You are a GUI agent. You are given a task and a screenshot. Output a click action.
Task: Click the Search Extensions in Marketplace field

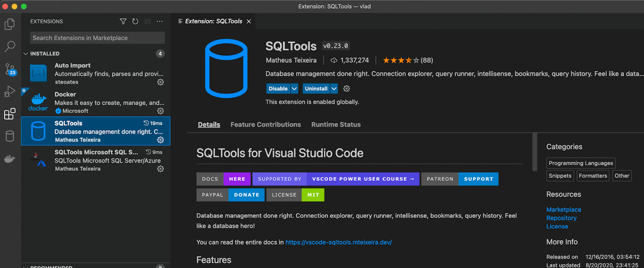(97, 38)
